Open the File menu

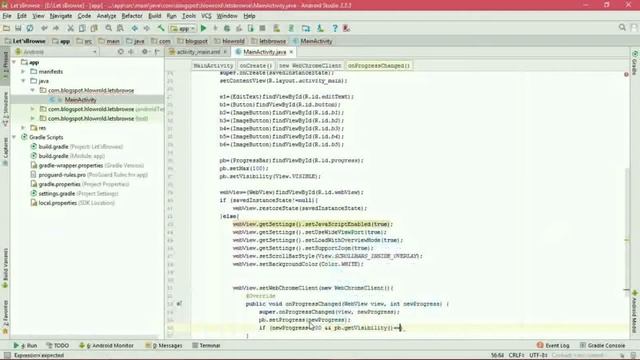7,16
